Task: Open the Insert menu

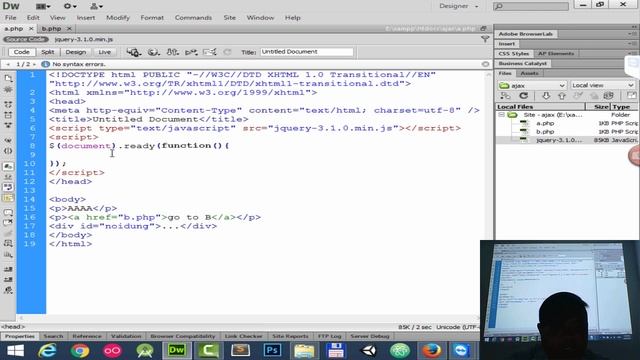Action: coord(86,18)
